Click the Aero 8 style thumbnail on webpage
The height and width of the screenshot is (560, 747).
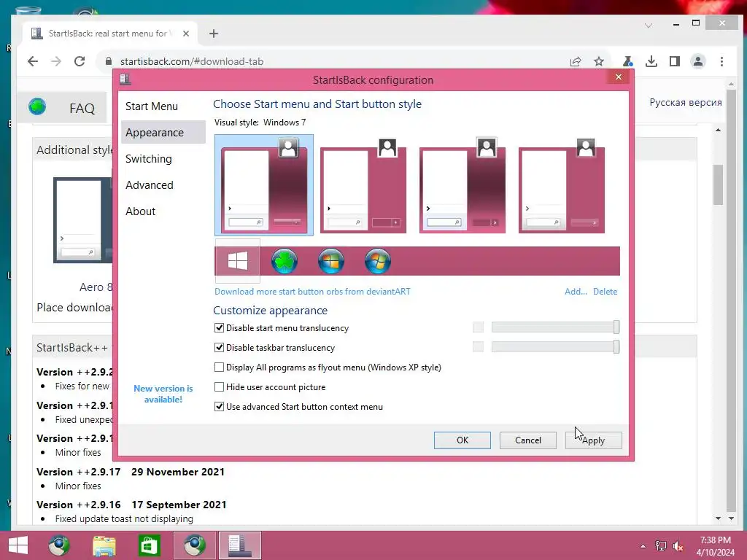tap(83, 220)
